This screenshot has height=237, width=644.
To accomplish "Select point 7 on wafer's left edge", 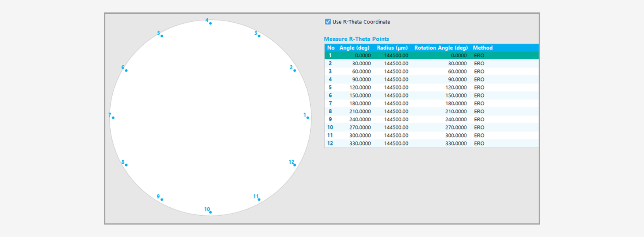I will click(x=113, y=118).
